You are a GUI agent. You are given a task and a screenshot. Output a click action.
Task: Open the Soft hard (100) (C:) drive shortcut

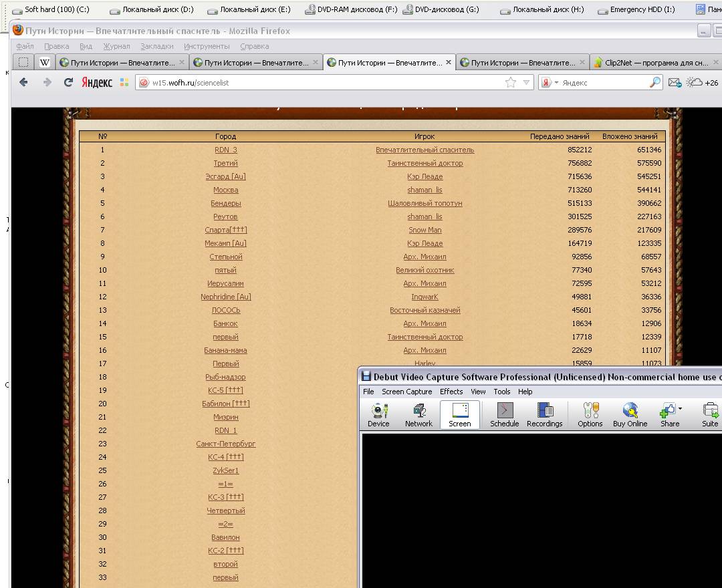(51, 9)
